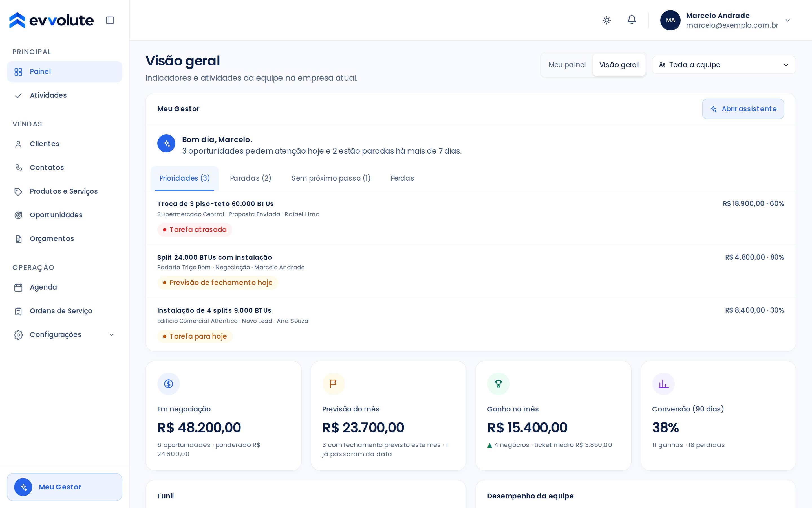Click the Atividades checkmark icon
The width and height of the screenshot is (812, 508).
pyautogui.click(x=18, y=95)
